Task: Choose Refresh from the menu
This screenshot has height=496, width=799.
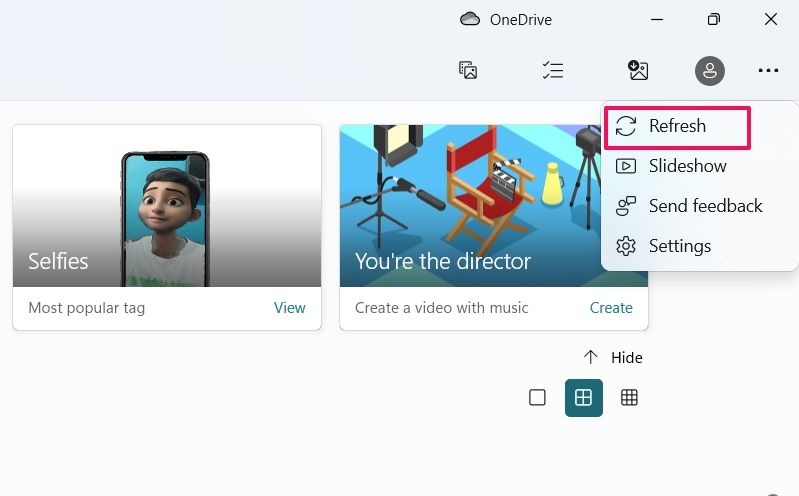Action: tap(677, 127)
